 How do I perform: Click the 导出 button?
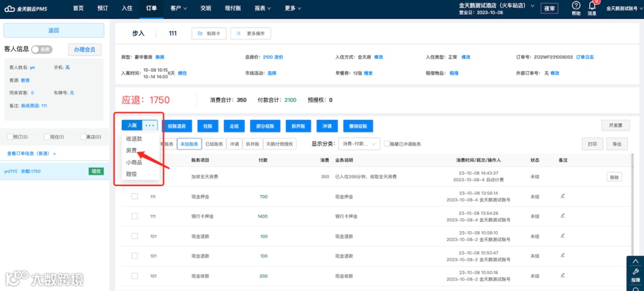pos(617,144)
